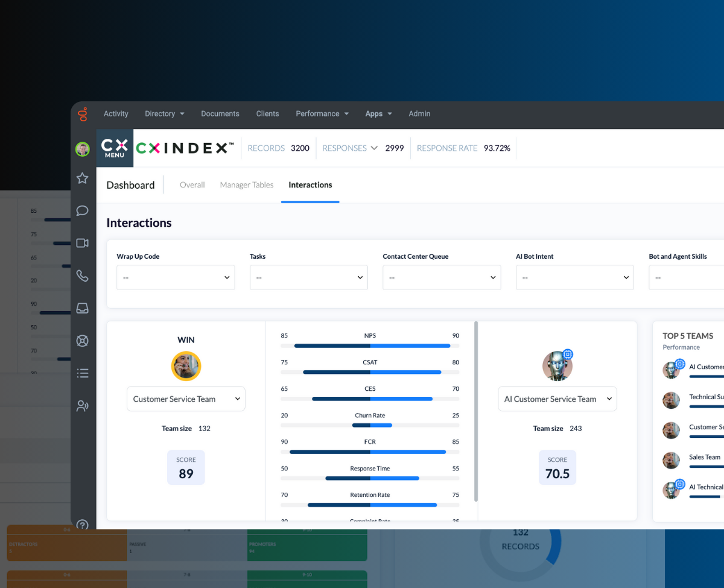Screen dimensions: 724x588
Task: Click the lifebuoy support icon
Action: click(x=83, y=341)
